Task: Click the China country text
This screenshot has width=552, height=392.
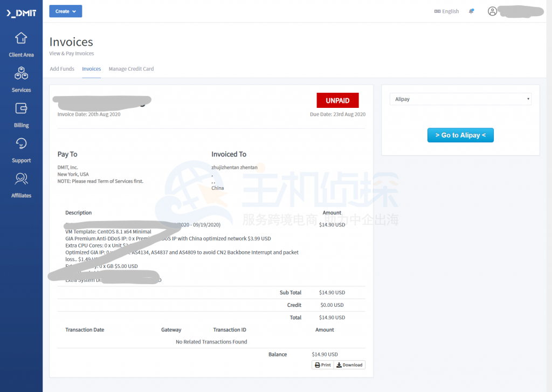Action: coord(217,188)
